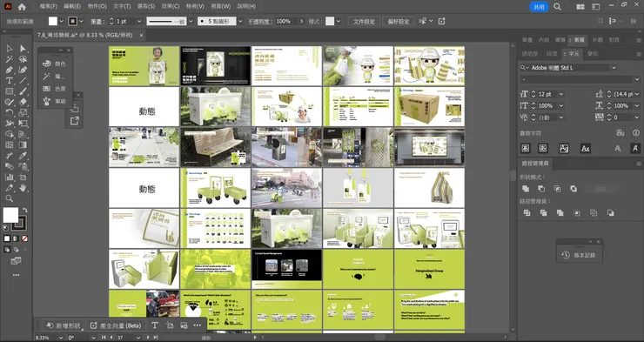644x342 pixels.
Task: Toggle the Ax baseline snap option
Action: coord(586,148)
